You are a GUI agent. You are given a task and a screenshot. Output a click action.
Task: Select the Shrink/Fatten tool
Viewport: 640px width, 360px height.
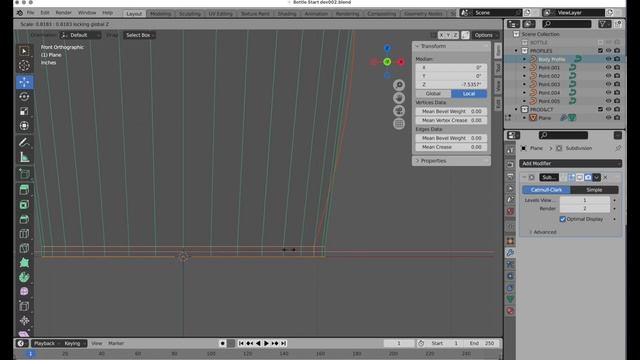click(x=24, y=321)
